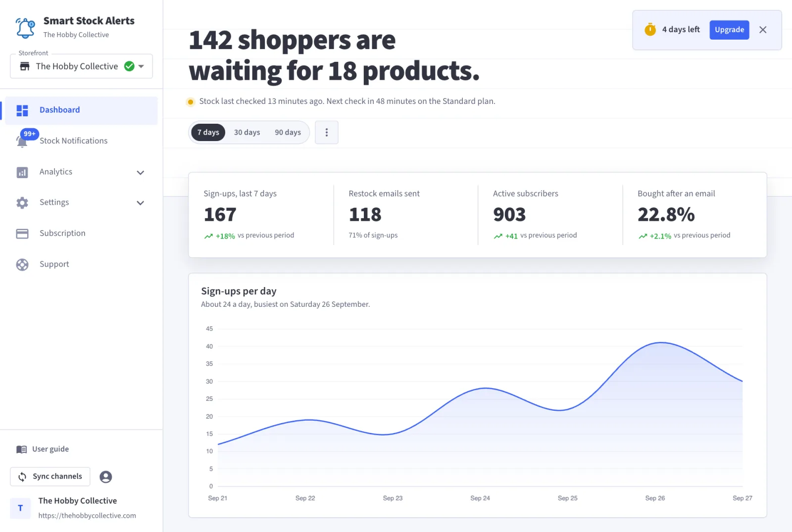Click the Subscription card icon
The image size is (792, 532).
click(22, 234)
